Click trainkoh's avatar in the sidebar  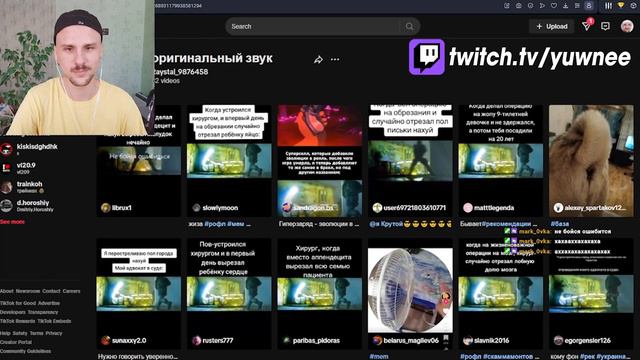[x=6, y=187]
